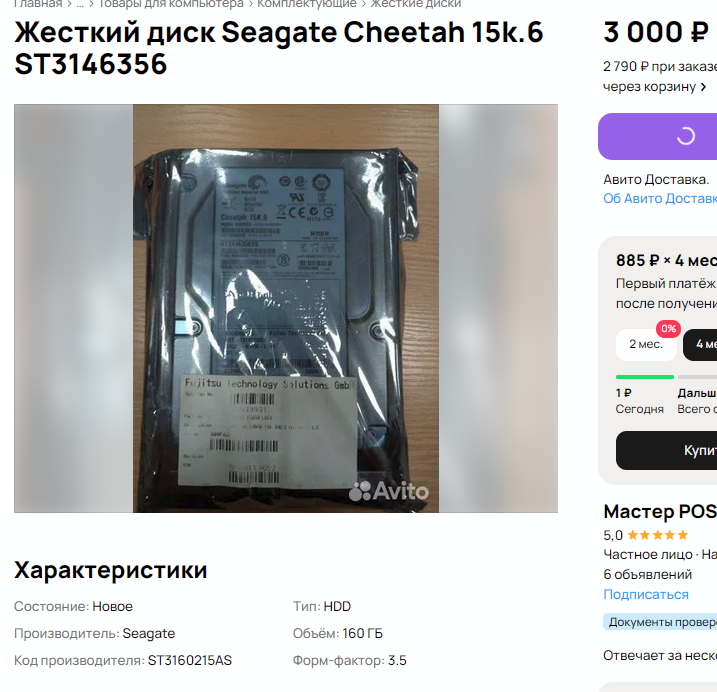Click the seller's five-star rating
Image resolution: width=717 pixels, height=692 pixels.
pos(657,535)
